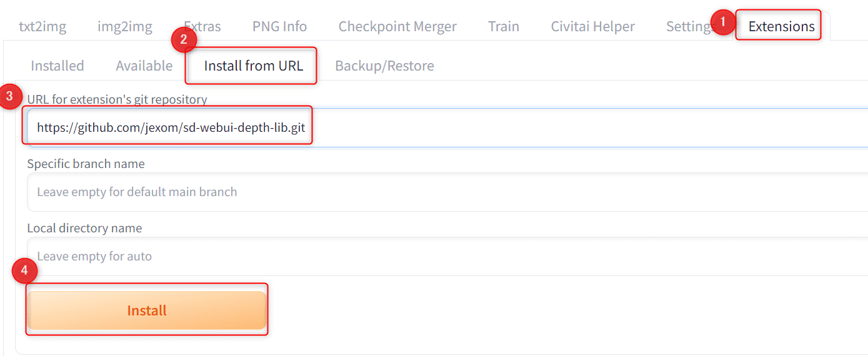Select the Checkpoint Merger tab
This screenshot has width=868, height=356.
(x=397, y=26)
